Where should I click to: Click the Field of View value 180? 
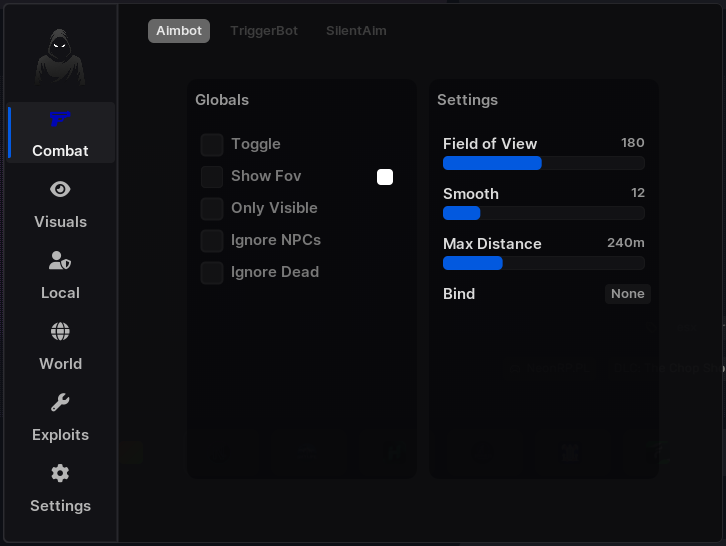pyautogui.click(x=632, y=143)
